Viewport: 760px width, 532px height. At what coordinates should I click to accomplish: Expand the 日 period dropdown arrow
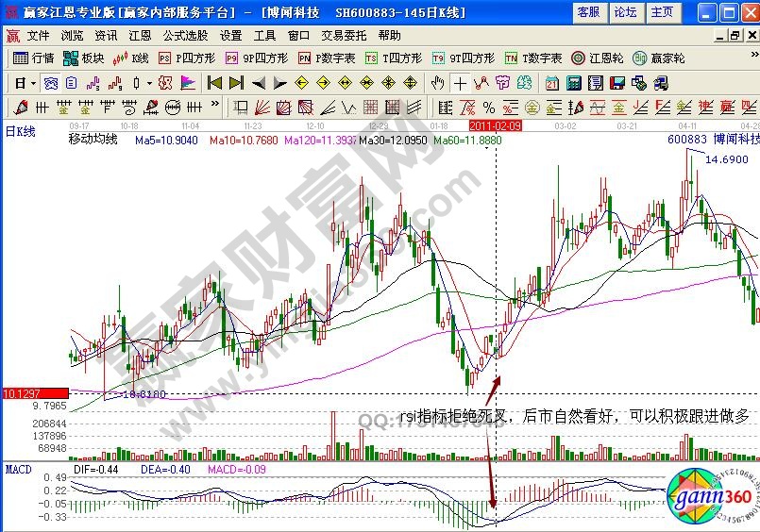point(32,83)
